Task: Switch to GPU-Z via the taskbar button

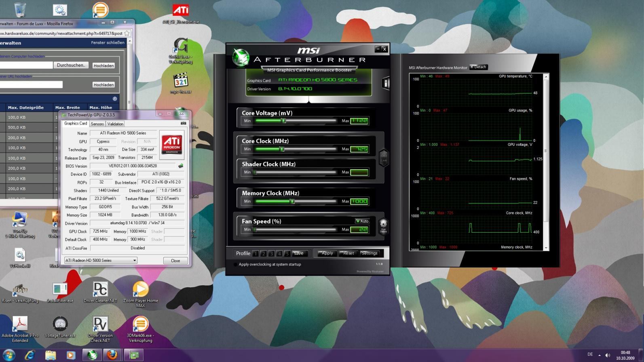Action: pos(134,355)
